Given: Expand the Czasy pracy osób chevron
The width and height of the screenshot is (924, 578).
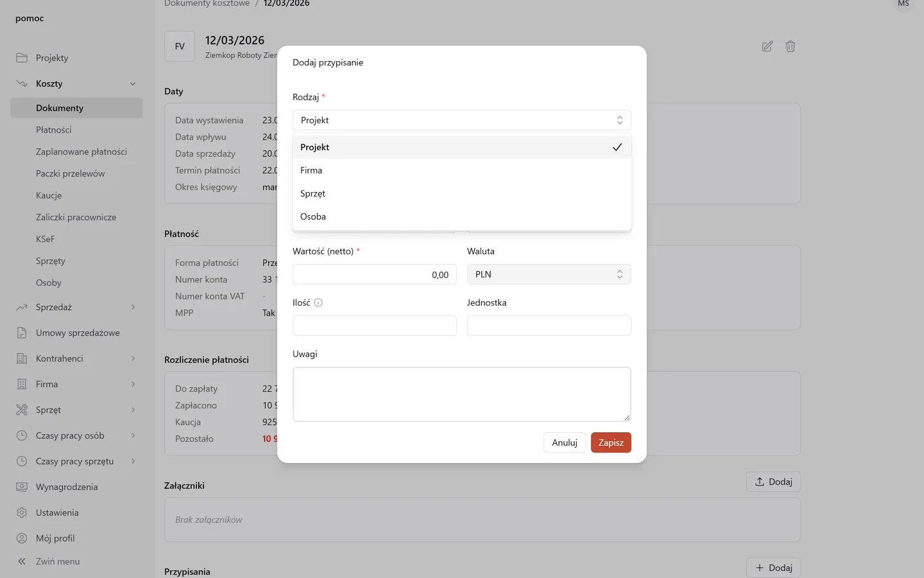Looking at the screenshot, I should (x=133, y=435).
